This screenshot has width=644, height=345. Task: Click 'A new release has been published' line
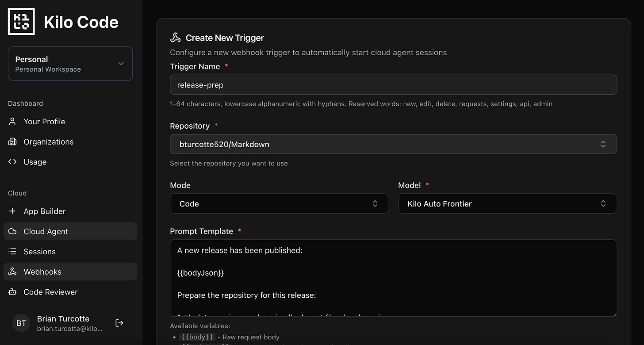click(x=240, y=250)
